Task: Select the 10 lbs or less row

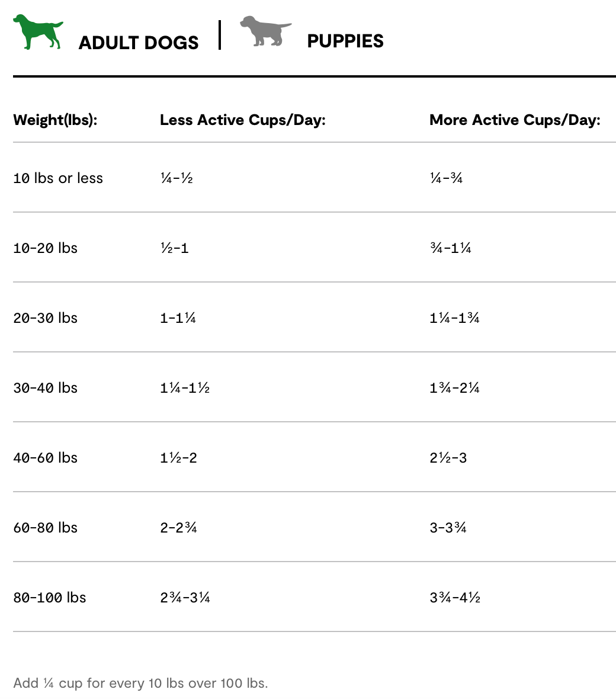Action: point(58,178)
